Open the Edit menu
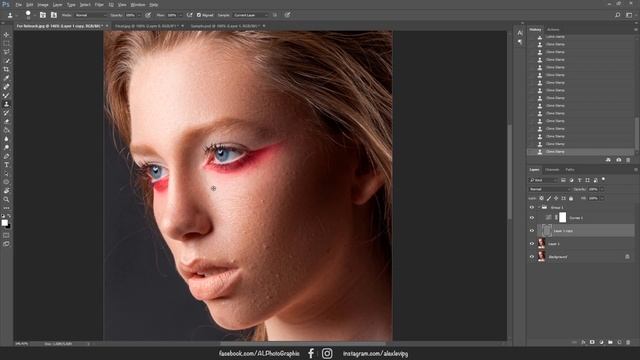 pyautogui.click(x=29, y=5)
